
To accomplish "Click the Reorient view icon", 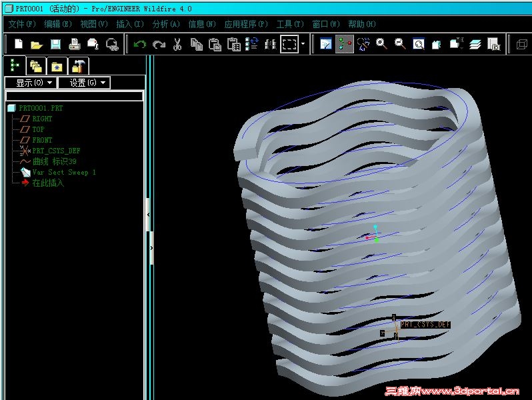I will pyautogui.click(x=437, y=45).
